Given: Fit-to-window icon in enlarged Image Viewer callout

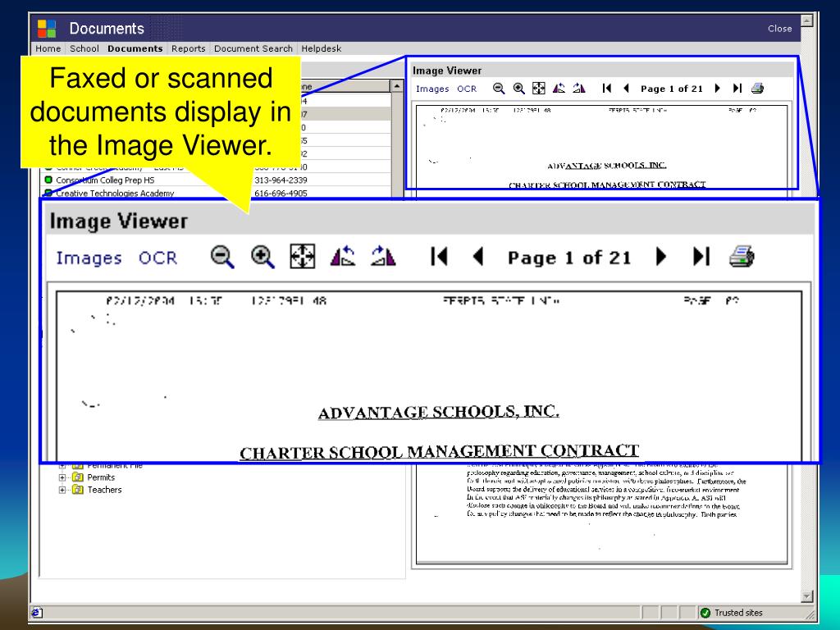Looking at the screenshot, I should 302,257.
